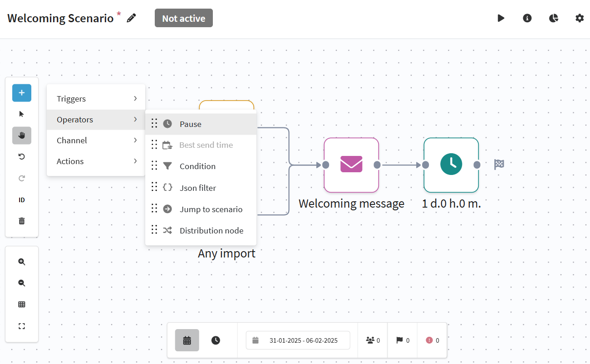Click the chevron next to Triggers
590x364 pixels.
click(x=135, y=98)
